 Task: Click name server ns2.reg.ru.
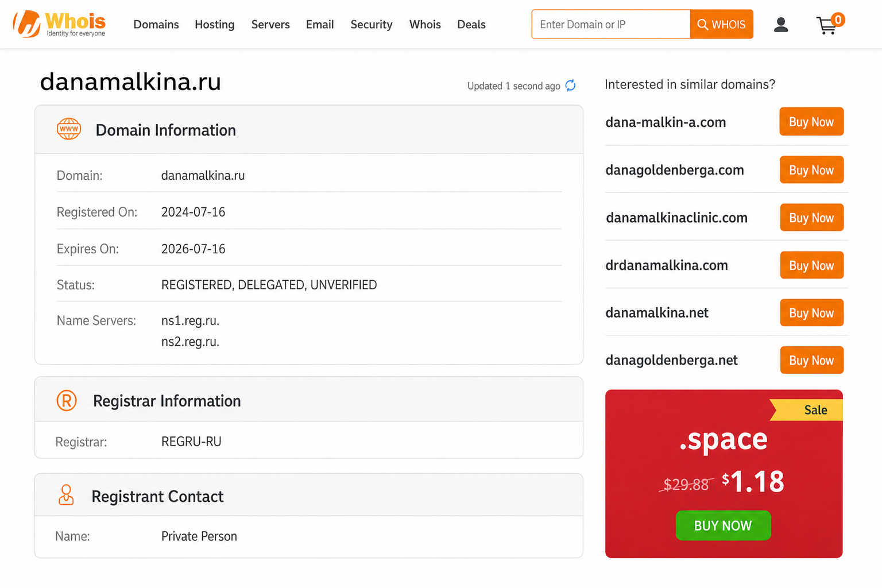[190, 342]
